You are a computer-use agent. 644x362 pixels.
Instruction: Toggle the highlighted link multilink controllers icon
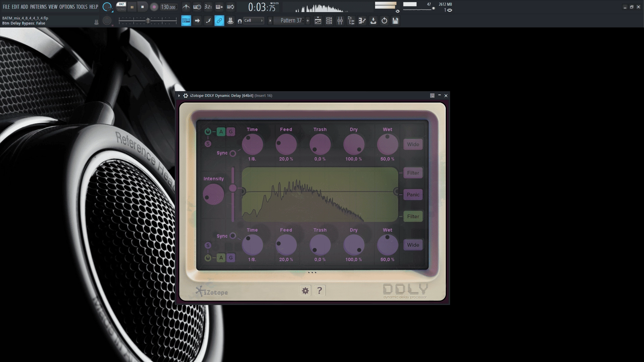[x=219, y=21]
